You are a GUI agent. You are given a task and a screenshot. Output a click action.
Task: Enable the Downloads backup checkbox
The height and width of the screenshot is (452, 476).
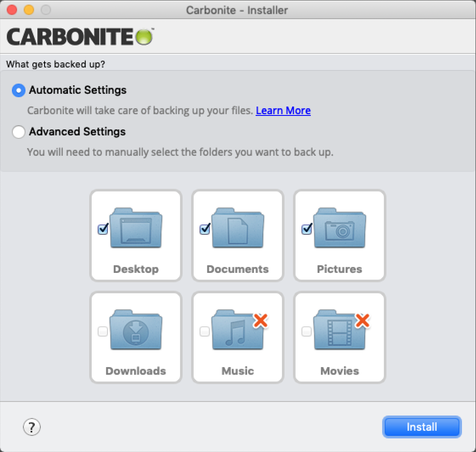[x=103, y=331]
